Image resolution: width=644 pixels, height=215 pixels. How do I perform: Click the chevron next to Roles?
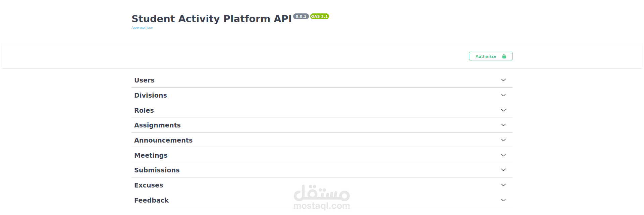503,110
